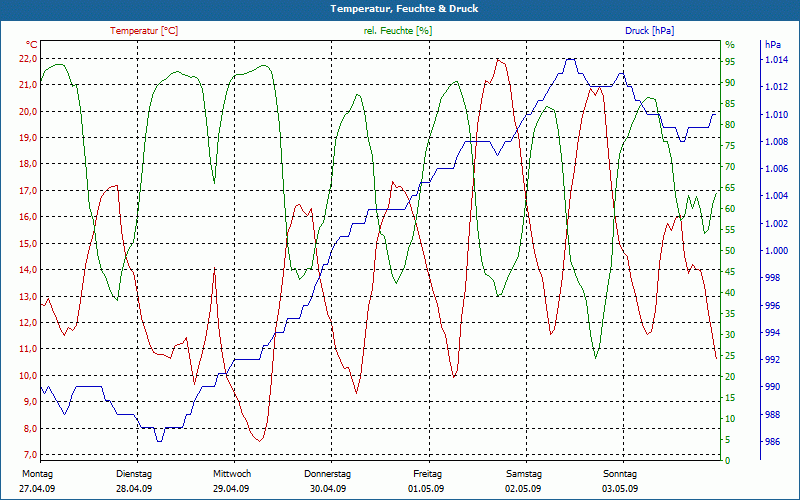
Task: Click the '65' humidity axis value
Action: coord(730,188)
